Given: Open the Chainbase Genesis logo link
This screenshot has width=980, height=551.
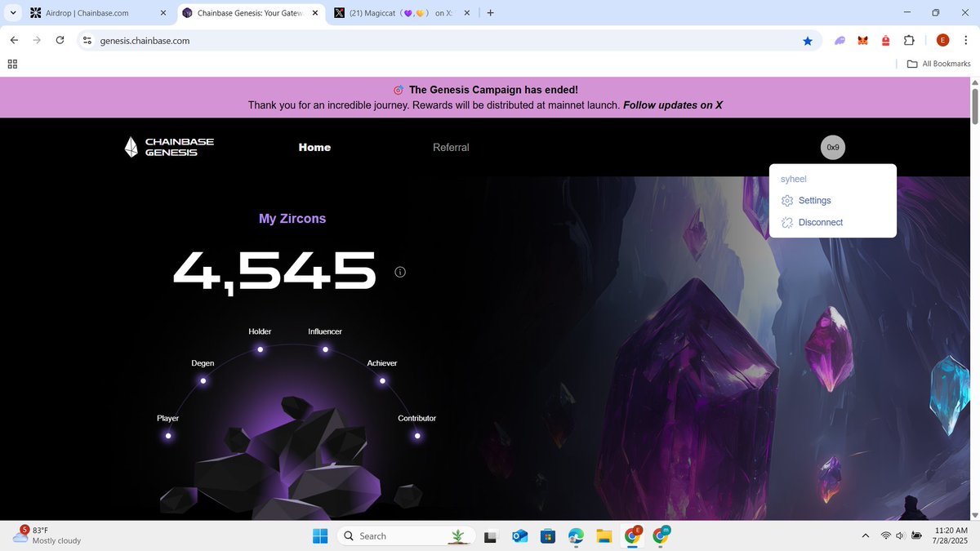Looking at the screenshot, I should 169,147.
